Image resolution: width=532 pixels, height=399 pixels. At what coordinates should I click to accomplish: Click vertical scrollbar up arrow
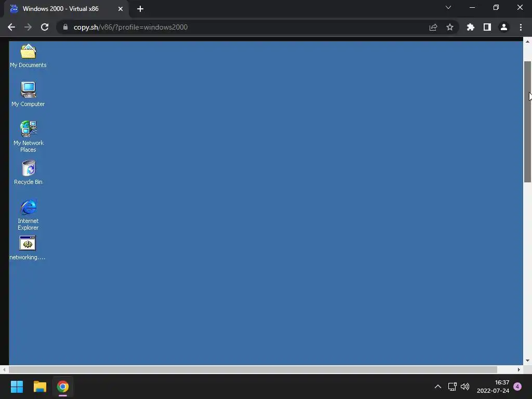[527, 42]
